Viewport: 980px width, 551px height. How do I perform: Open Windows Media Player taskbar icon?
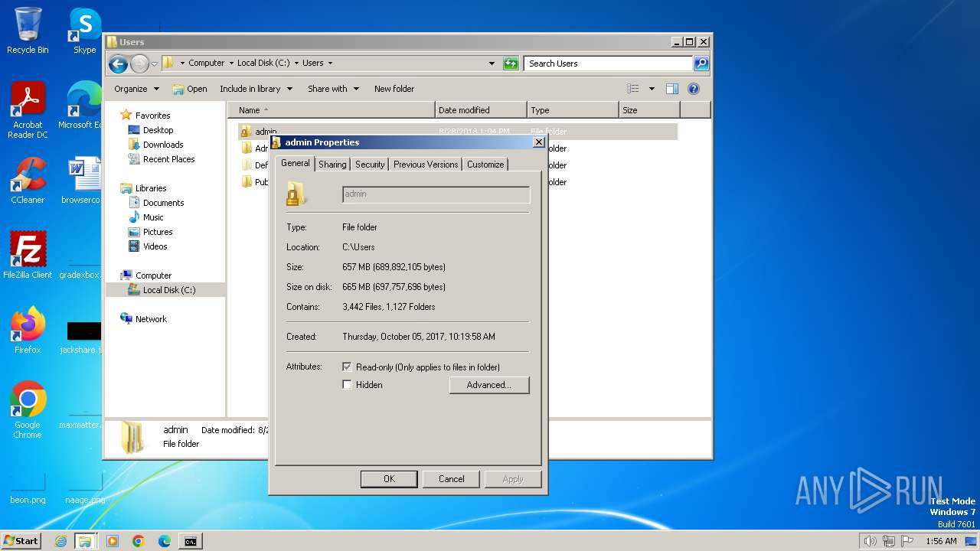(113, 541)
